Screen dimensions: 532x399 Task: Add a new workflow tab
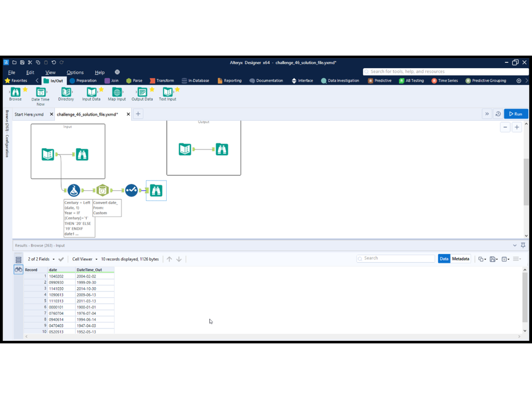click(138, 114)
